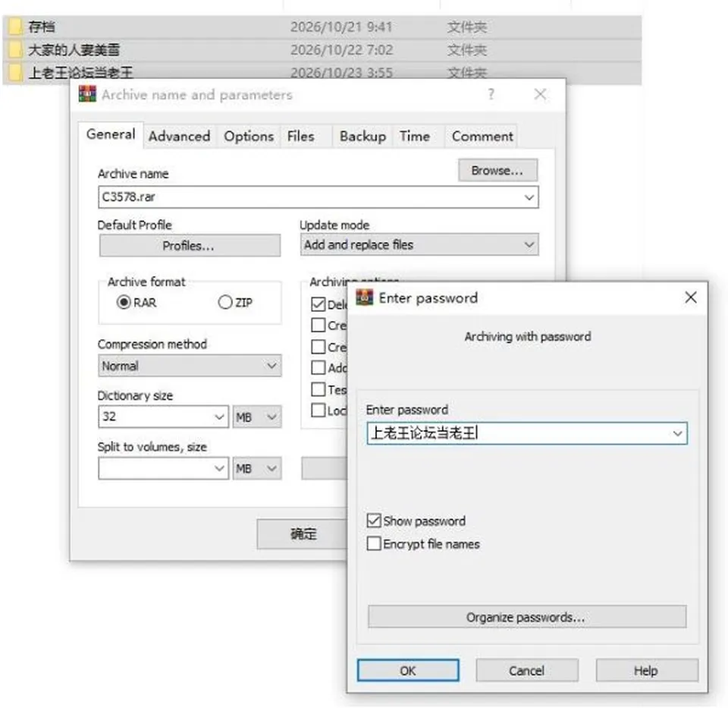Expand the Dictionary size value dropdown
The height and width of the screenshot is (708, 728).
(219, 417)
